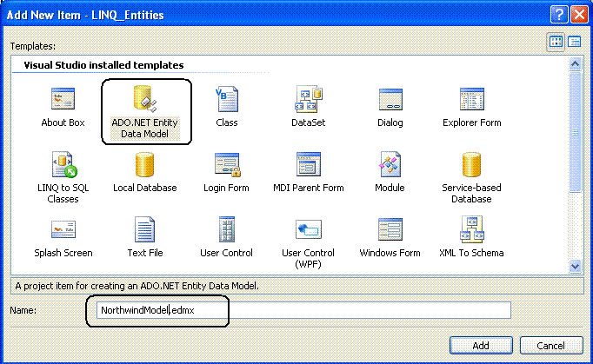
Task: Click the templates list scrollbar thumb
Action: (576, 131)
